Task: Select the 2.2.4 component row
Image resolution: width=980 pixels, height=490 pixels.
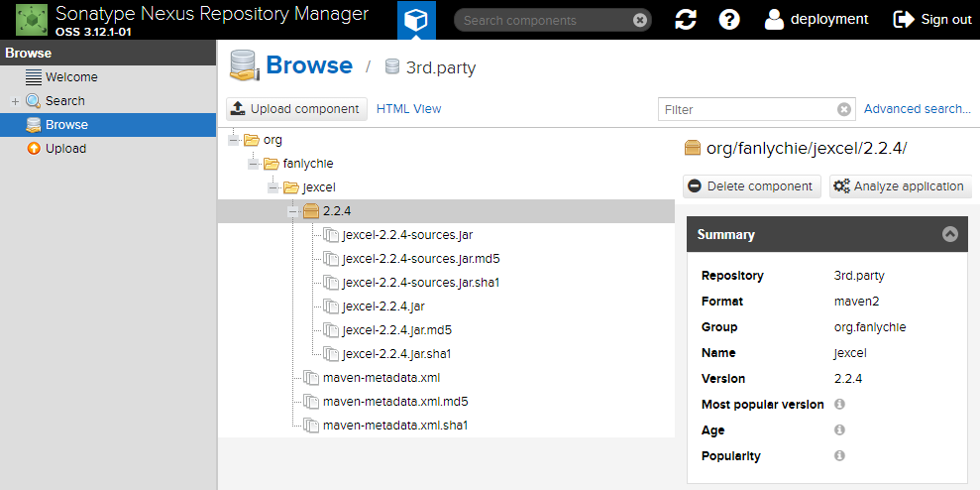Action: click(x=446, y=211)
